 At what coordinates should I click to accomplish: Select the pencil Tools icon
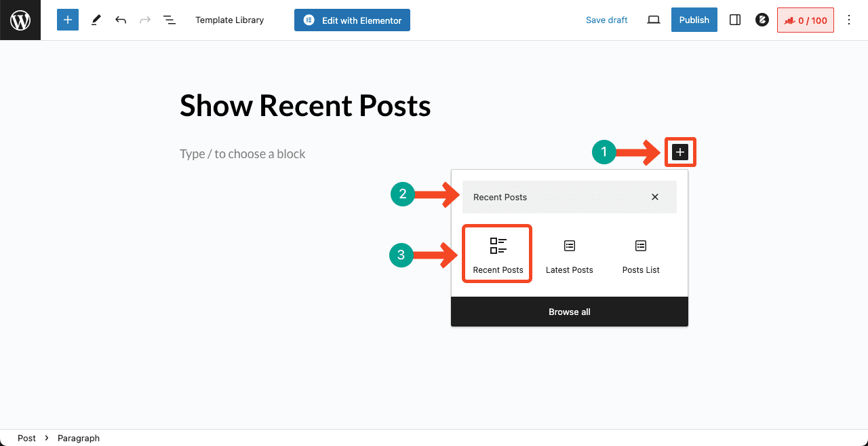tap(96, 20)
